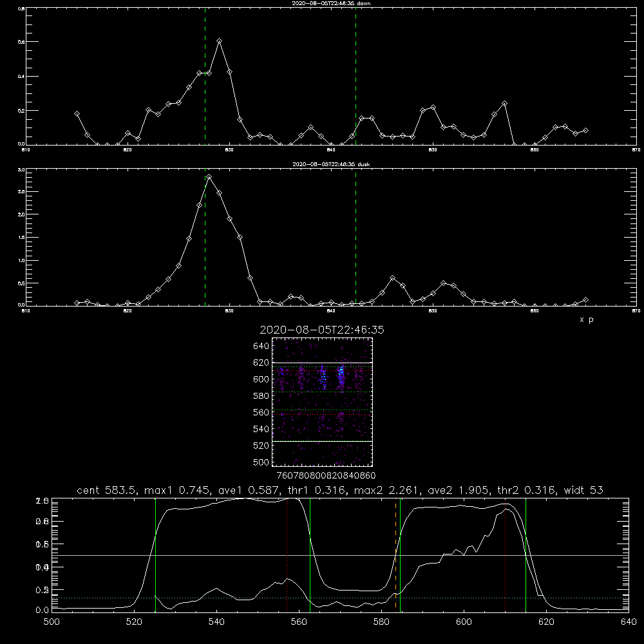Click the right green dashed line in dusk plot

355,238
